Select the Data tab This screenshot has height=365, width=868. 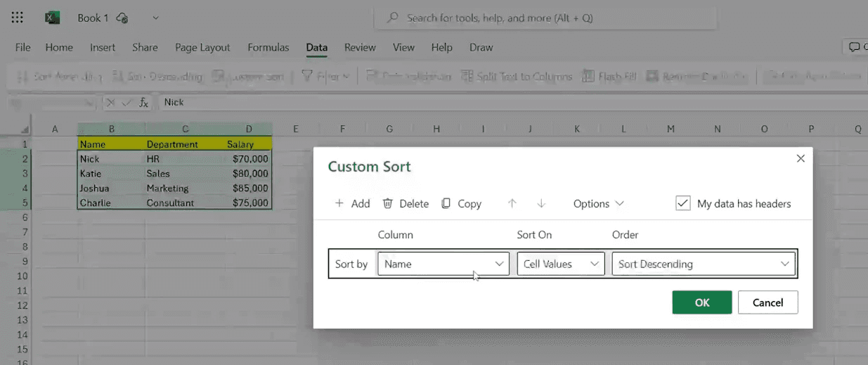(317, 47)
